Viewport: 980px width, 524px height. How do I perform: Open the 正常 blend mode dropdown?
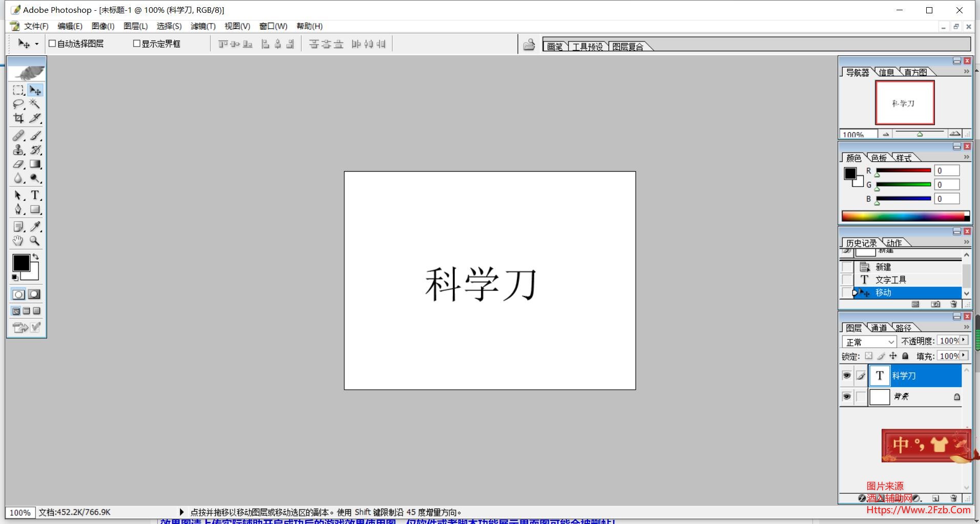(869, 342)
